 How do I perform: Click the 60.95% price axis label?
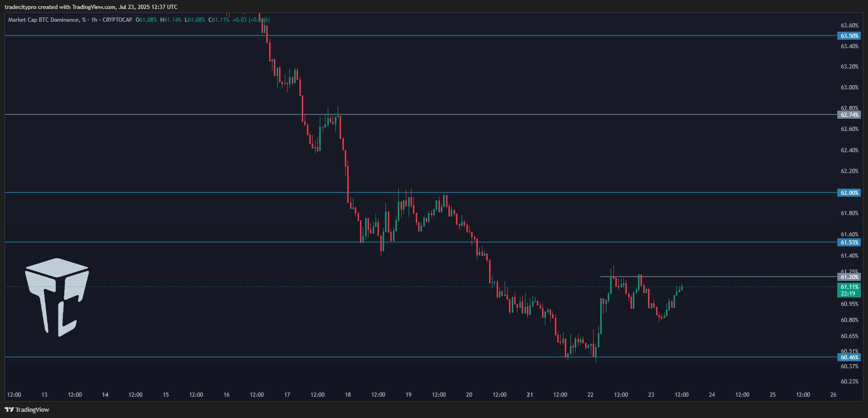pos(849,304)
